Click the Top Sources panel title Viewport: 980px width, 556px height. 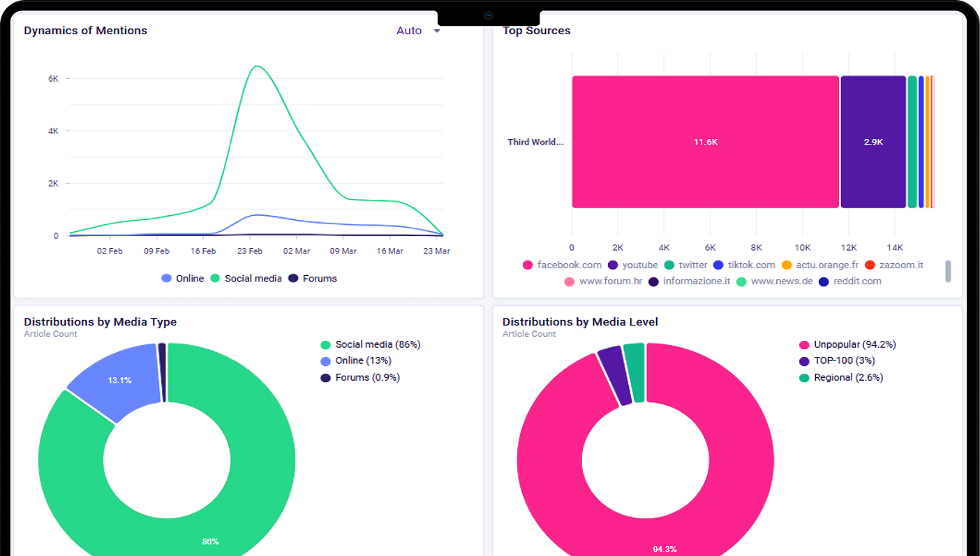[x=536, y=31]
